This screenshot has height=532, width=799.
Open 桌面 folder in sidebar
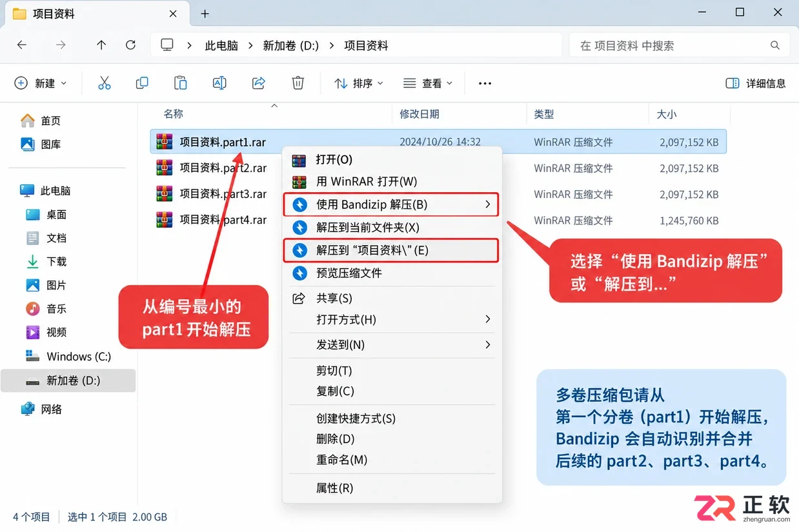(x=46, y=215)
